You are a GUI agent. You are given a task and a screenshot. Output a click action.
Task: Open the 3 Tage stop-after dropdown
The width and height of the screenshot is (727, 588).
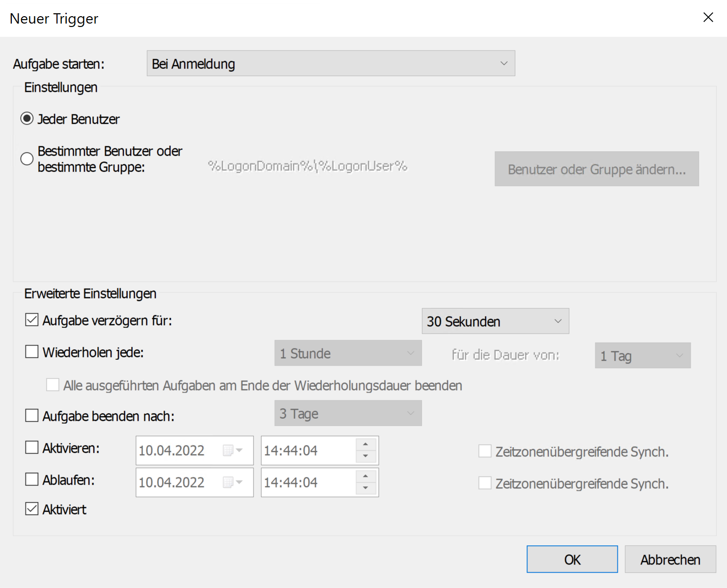tap(348, 413)
